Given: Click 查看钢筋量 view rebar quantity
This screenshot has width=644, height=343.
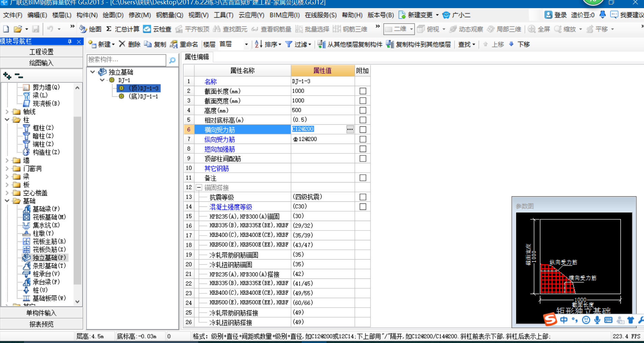Looking at the screenshot, I should 271,29.
